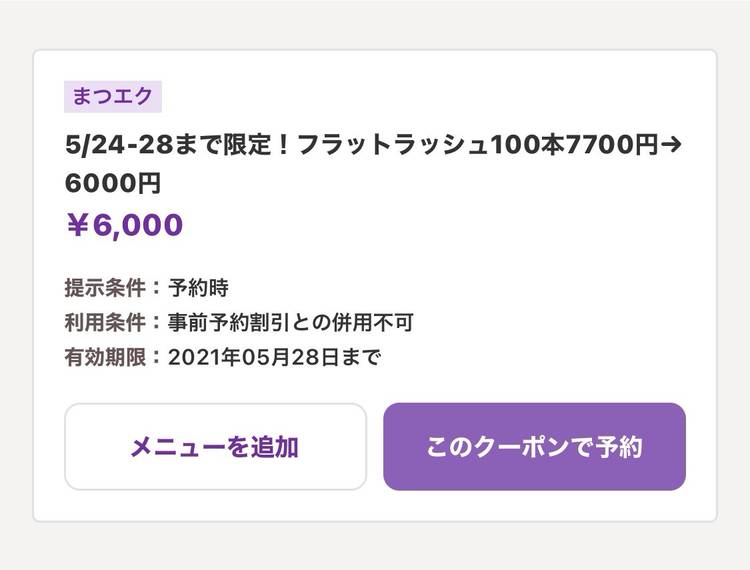
Task: Click the yen symbol of the purple price
Action: click(x=77, y=226)
